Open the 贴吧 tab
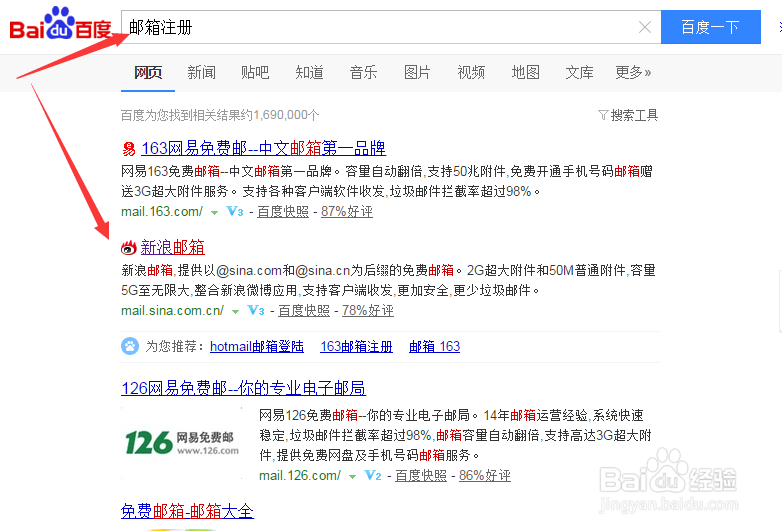 tap(255, 73)
